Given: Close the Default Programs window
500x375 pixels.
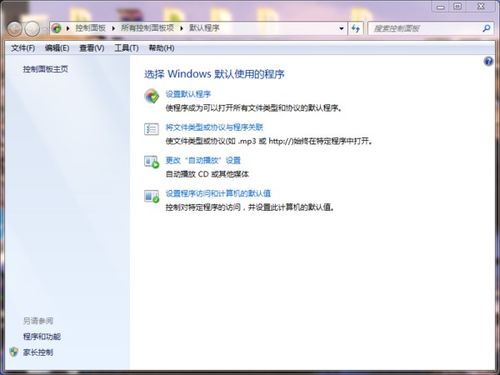Looking at the screenshot, I should pos(481,7).
